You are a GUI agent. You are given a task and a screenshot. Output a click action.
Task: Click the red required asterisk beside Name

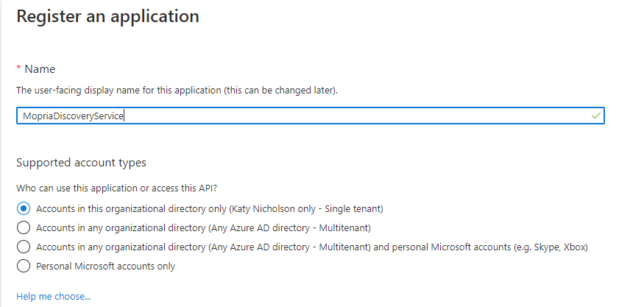(x=18, y=68)
